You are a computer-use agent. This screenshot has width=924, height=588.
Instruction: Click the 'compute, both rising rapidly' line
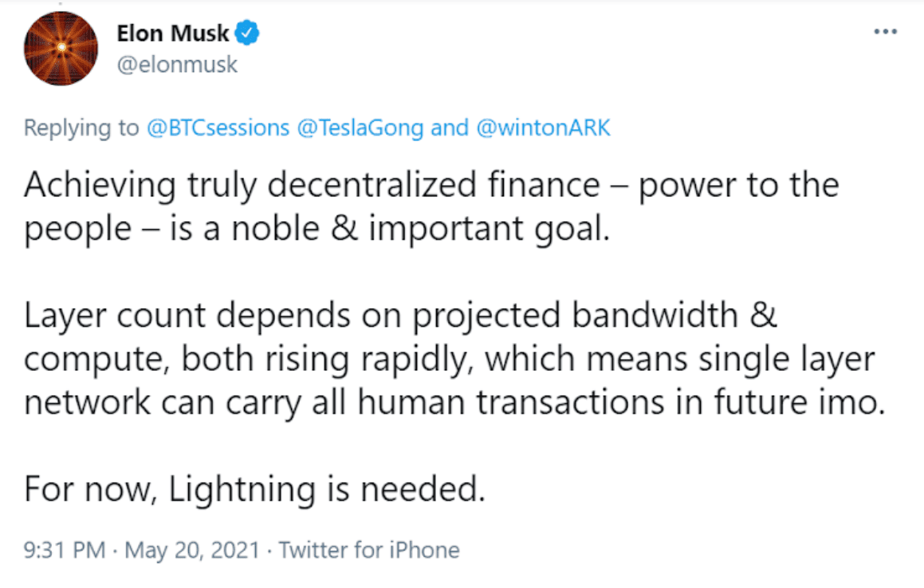click(449, 358)
